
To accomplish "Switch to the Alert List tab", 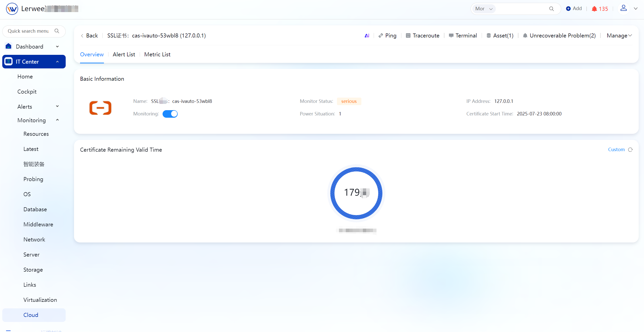I will [124, 54].
